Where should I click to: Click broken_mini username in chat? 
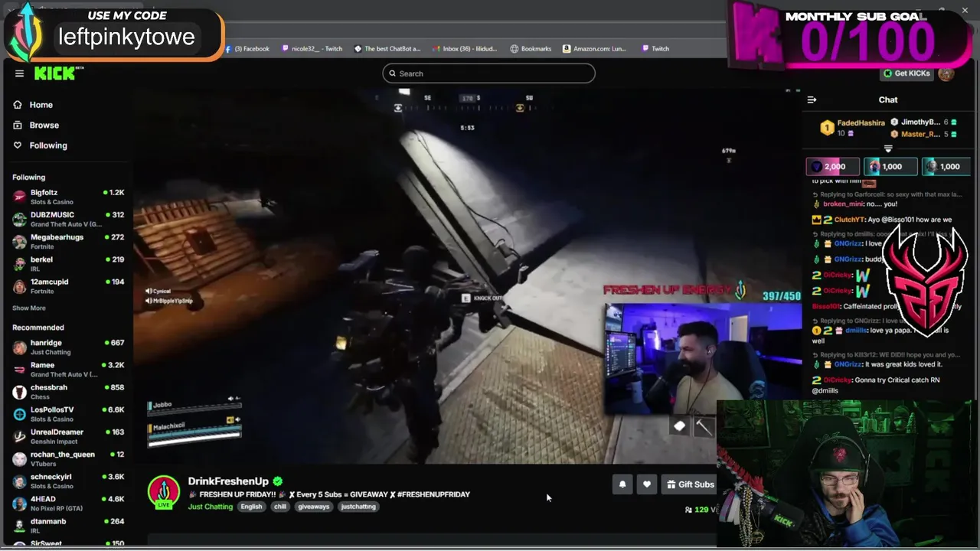[842, 204]
